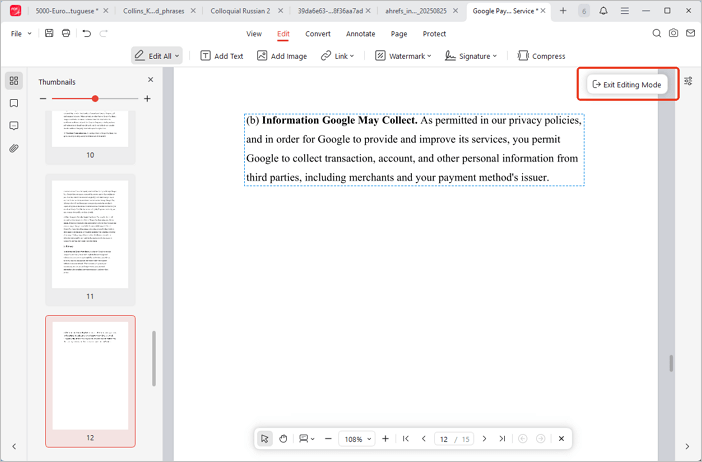The image size is (702, 462).
Task: Click the Add Text tool
Action: [222, 56]
